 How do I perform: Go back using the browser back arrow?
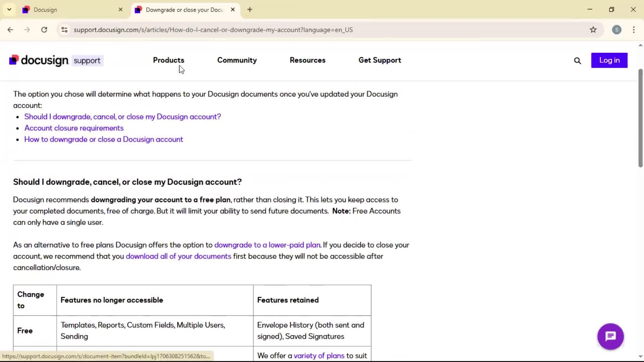(x=10, y=30)
